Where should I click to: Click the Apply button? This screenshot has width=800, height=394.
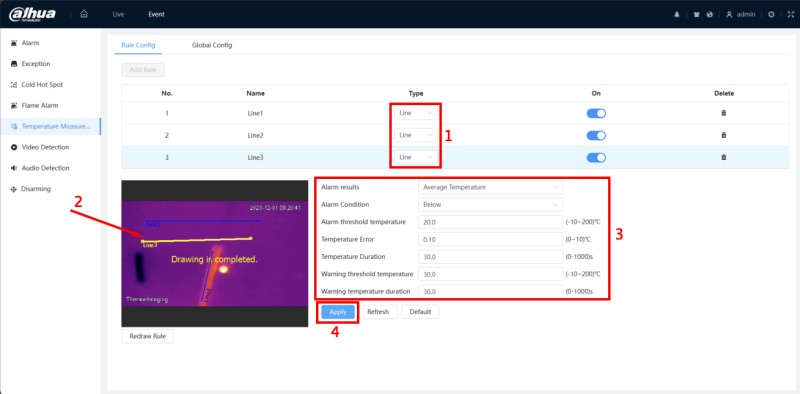click(338, 312)
